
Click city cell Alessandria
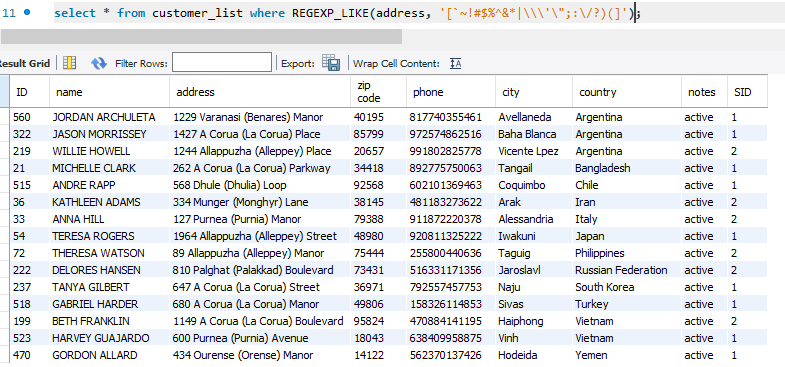[x=525, y=219]
